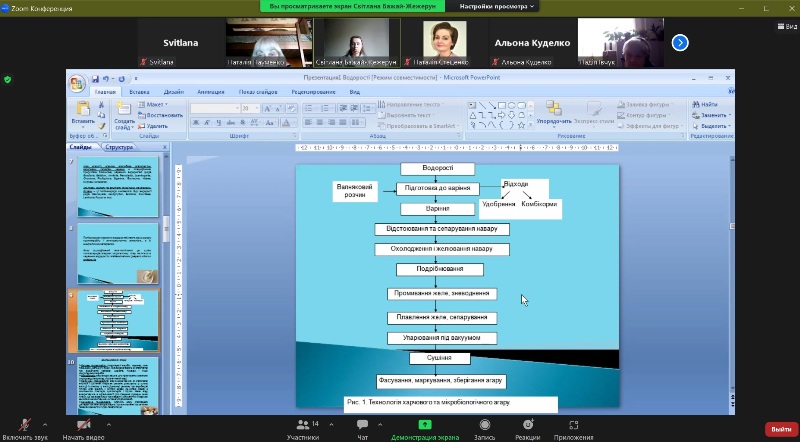Expand arrow next to Участники count
The height and width of the screenshot is (442, 800).
(331, 424)
